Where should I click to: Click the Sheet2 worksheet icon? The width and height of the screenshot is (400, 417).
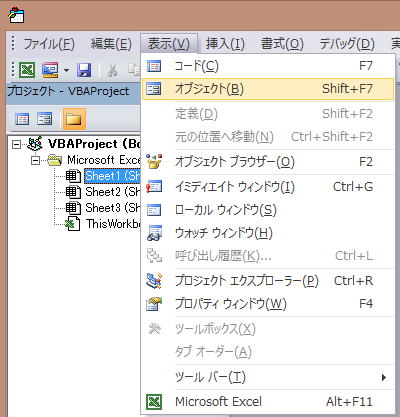pyautogui.click(x=73, y=192)
